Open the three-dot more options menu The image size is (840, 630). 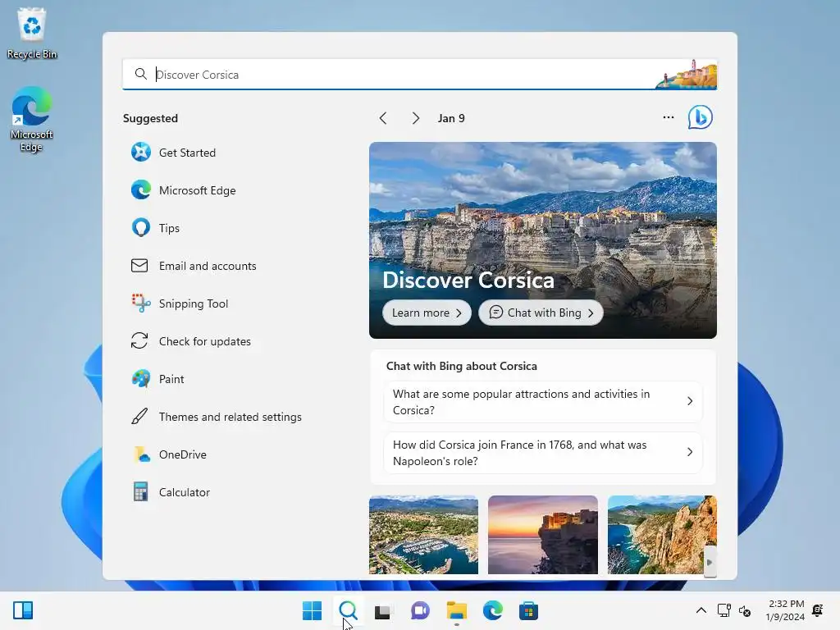pos(668,117)
